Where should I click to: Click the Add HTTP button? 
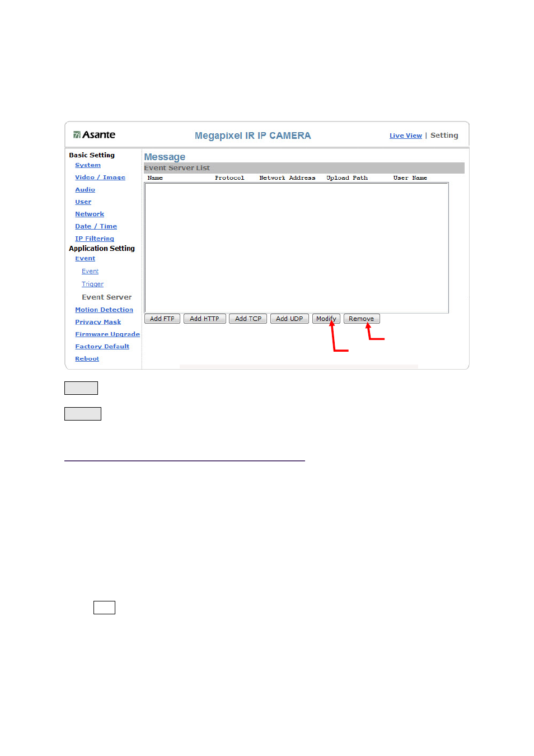pos(204,319)
